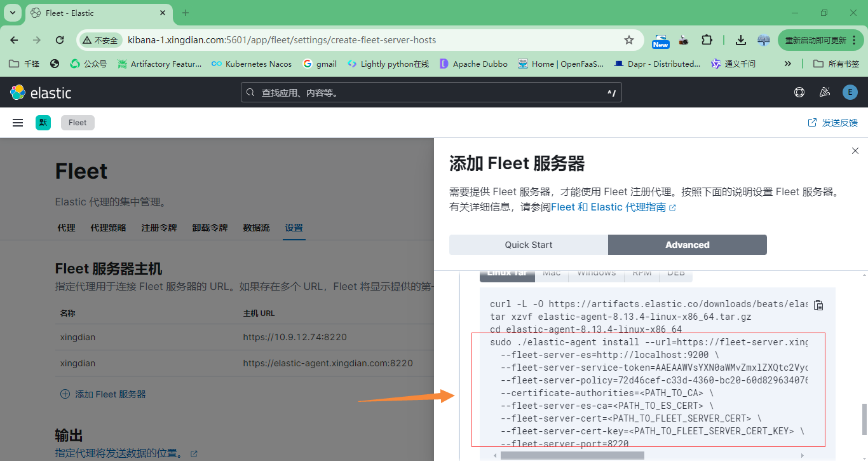Open the Home OpenFaaS bookmark
This screenshot has height=461, width=868.
click(x=560, y=64)
